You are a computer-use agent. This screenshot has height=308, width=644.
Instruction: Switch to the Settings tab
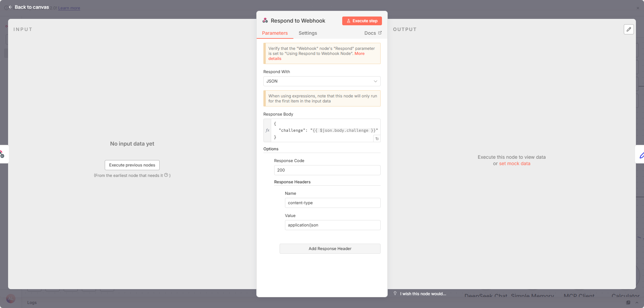pyautogui.click(x=308, y=33)
